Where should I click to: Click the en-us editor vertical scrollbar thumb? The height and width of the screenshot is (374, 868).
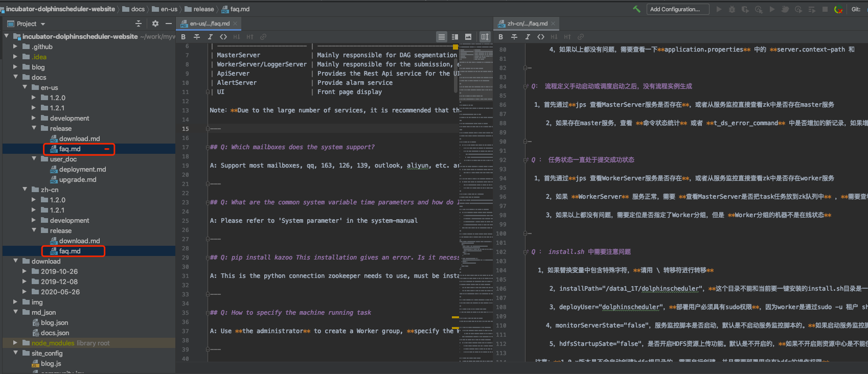pos(455,75)
